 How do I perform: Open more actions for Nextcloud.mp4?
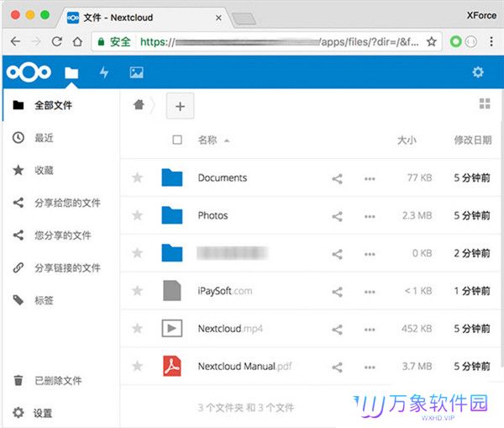[x=370, y=330]
